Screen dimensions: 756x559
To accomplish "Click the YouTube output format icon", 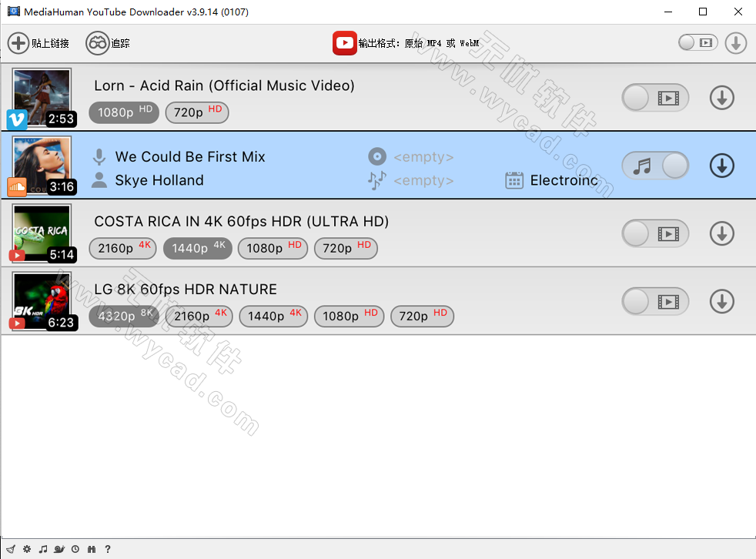I will [x=344, y=43].
